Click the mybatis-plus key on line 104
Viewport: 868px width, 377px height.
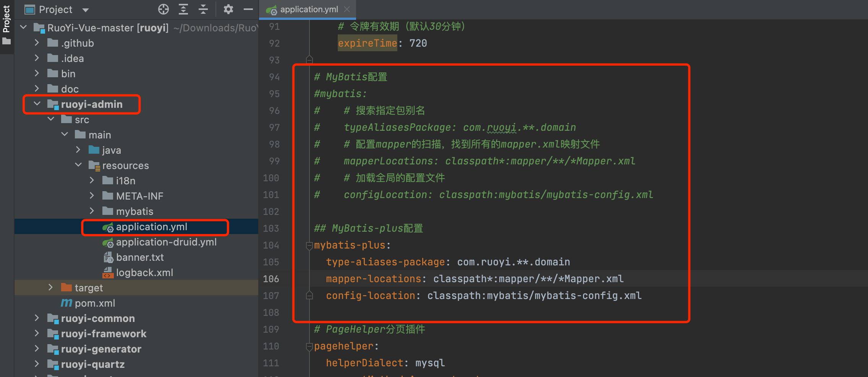pyautogui.click(x=350, y=245)
